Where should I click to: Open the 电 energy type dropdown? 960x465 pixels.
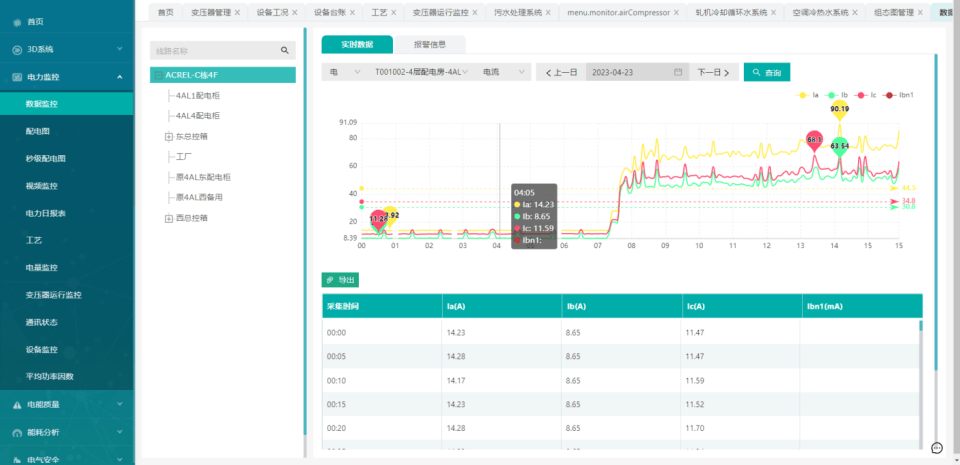(x=345, y=72)
